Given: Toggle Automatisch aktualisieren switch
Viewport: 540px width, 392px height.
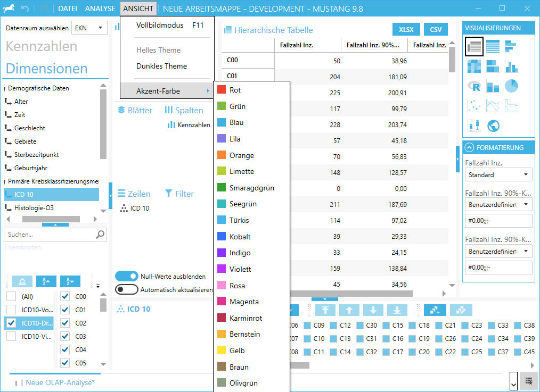Looking at the screenshot, I should click(x=126, y=289).
